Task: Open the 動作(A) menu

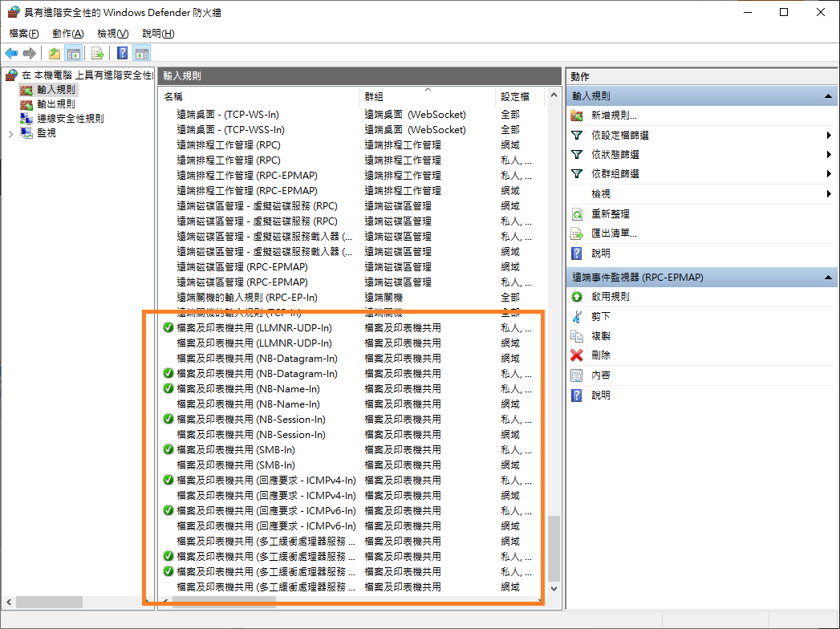Action: point(68,33)
